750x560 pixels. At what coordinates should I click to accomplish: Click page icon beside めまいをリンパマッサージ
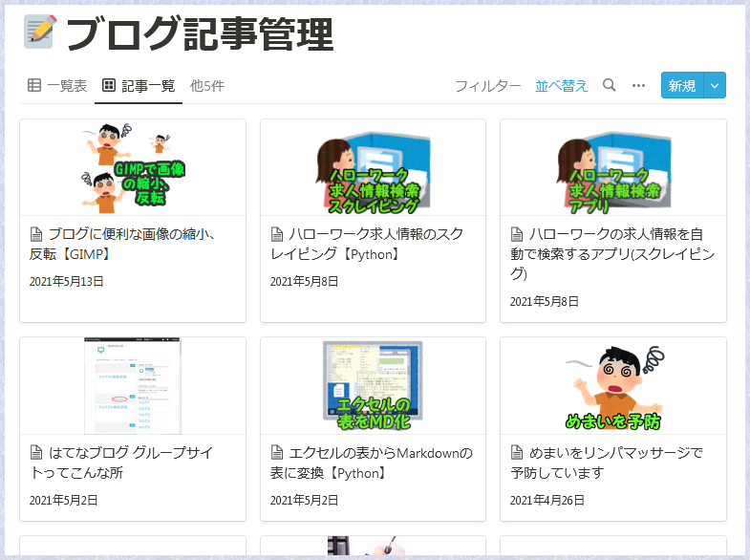coord(517,452)
